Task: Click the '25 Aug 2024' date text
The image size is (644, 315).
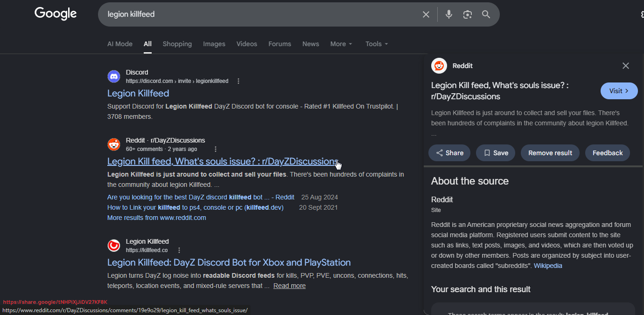Action: [320, 197]
